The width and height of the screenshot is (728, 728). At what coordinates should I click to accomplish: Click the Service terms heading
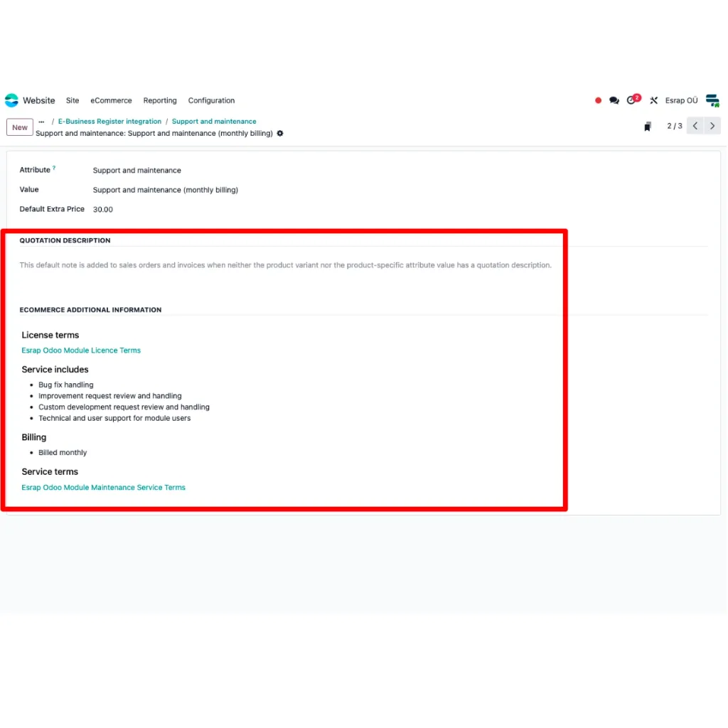[50, 471]
